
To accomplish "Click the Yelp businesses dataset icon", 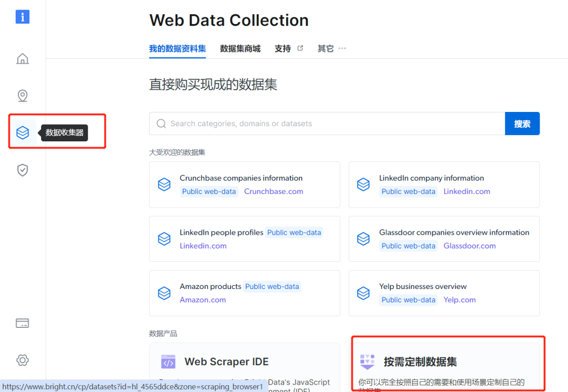I will [363, 293].
